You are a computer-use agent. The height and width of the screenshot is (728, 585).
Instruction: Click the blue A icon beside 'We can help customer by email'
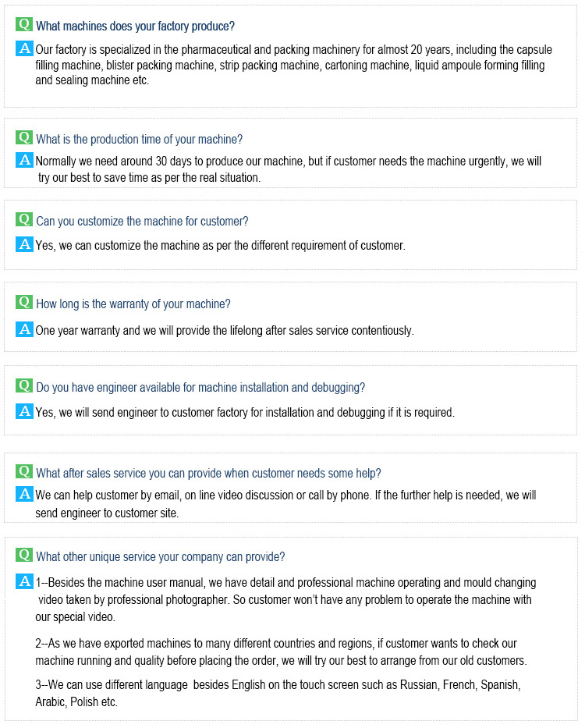pos(24,494)
